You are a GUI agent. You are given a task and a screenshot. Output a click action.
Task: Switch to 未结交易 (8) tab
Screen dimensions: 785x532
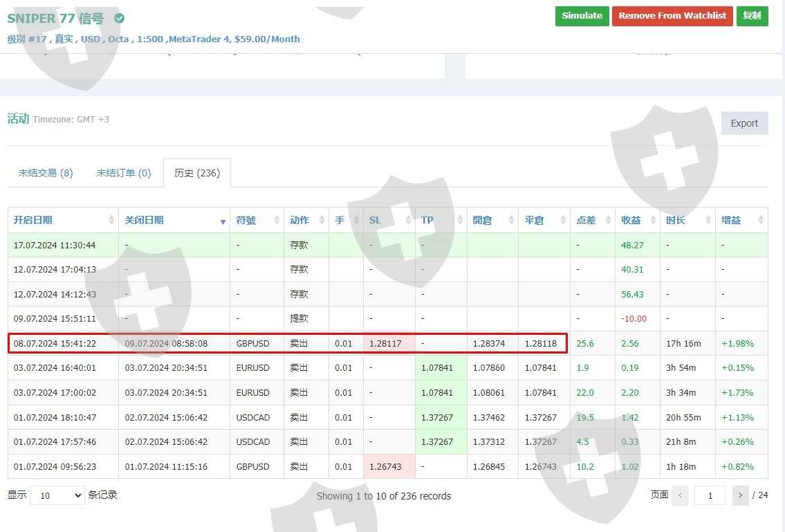(46, 173)
